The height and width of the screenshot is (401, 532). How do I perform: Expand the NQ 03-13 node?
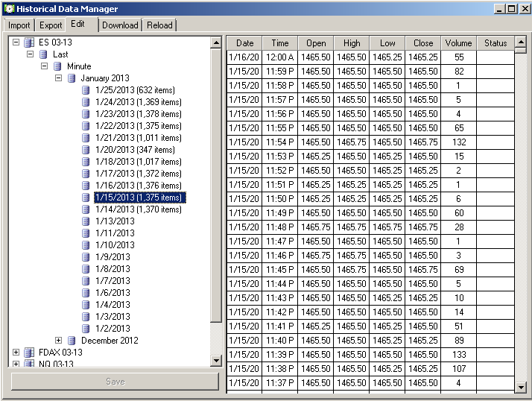pos(16,364)
